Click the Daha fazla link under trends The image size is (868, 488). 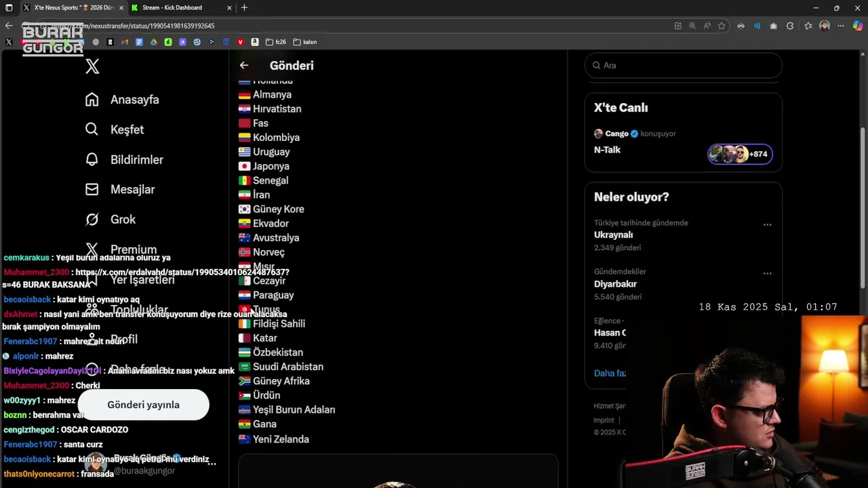(x=610, y=373)
